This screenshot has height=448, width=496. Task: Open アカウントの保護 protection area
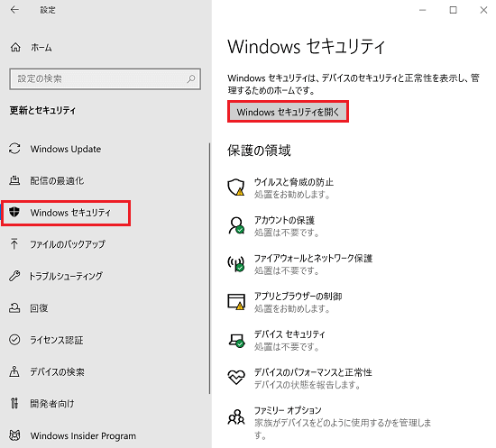(x=286, y=226)
